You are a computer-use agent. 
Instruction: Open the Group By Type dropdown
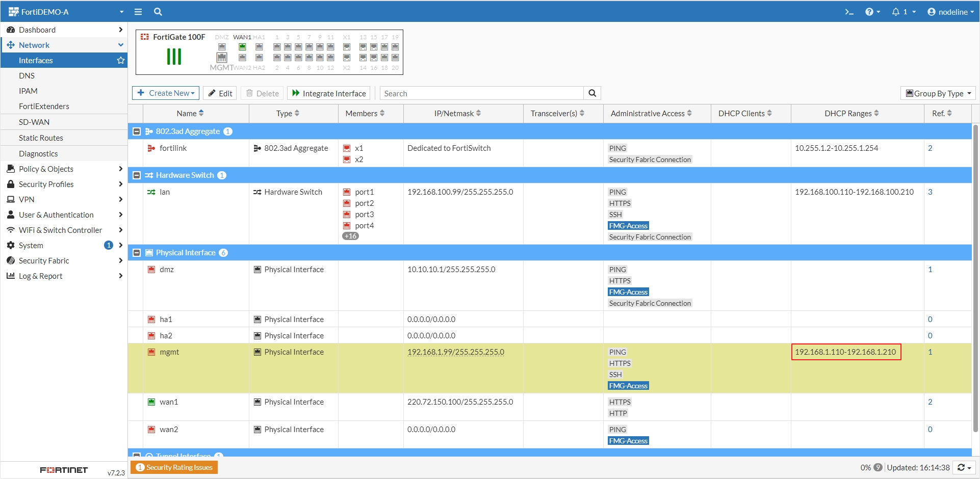pyautogui.click(x=938, y=93)
